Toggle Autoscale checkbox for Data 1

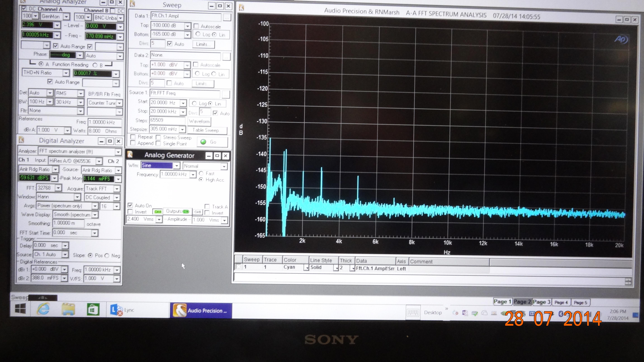tap(196, 26)
